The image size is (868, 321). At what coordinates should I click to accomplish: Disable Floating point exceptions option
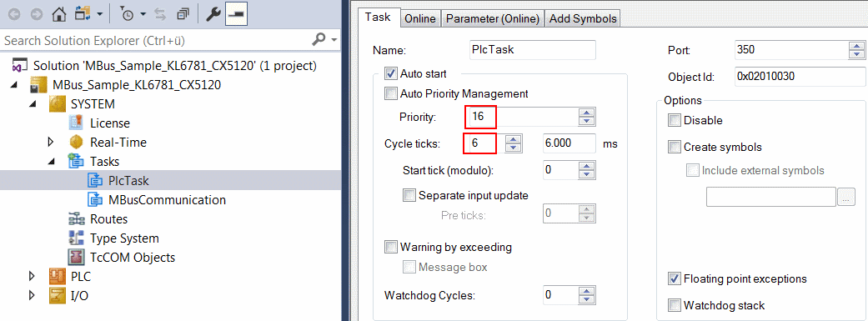tap(675, 278)
